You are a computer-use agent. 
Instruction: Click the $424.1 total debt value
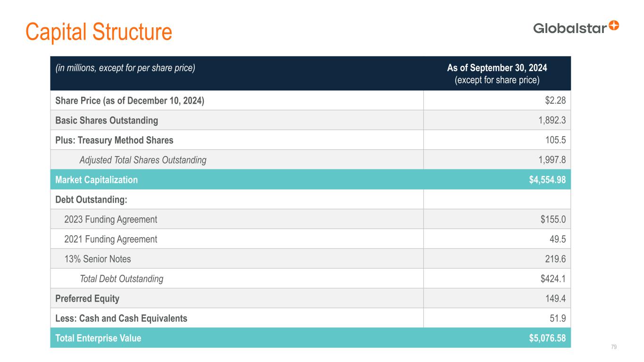point(553,279)
